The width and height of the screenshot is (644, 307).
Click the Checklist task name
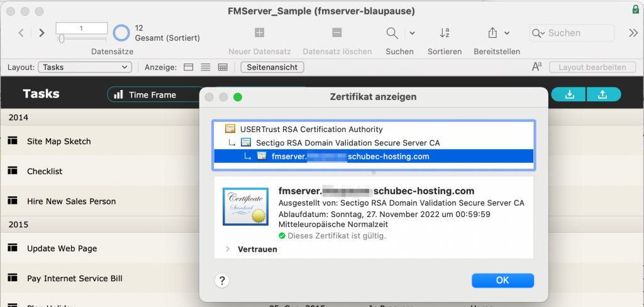point(45,171)
